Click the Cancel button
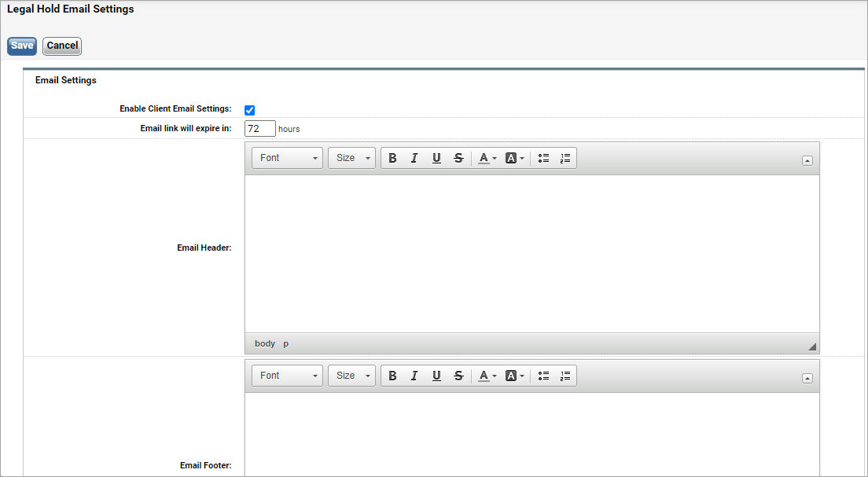Viewport: 868px width, 477px height. coord(62,46)
